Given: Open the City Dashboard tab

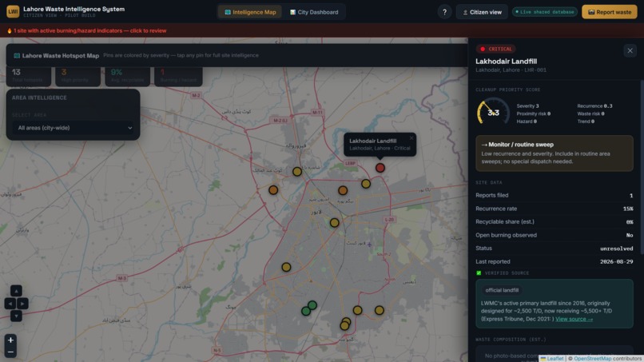Looking at the screenshot, I should [314, 12].
